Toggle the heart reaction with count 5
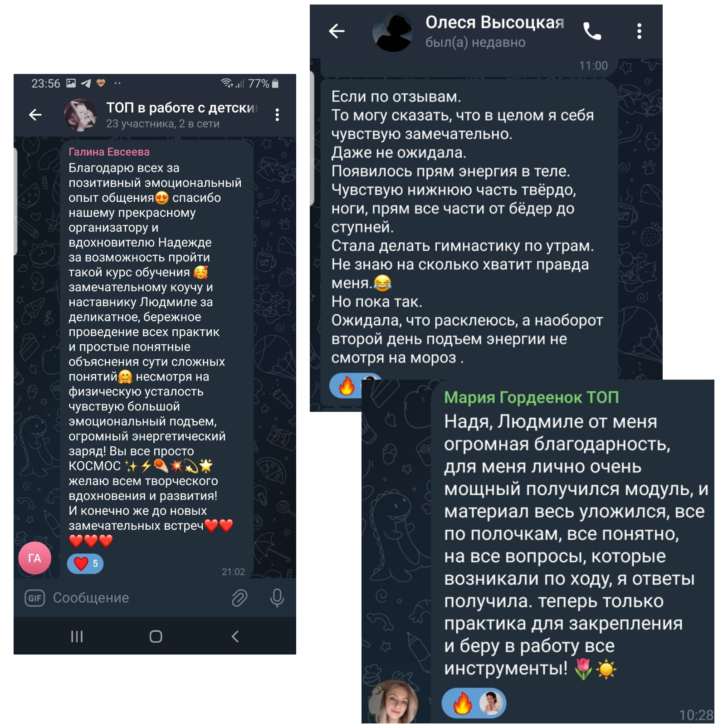 click(85, 564)
